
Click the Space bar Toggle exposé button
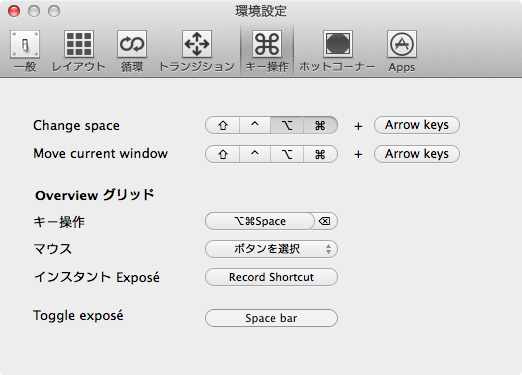click(x=271, y=318)
